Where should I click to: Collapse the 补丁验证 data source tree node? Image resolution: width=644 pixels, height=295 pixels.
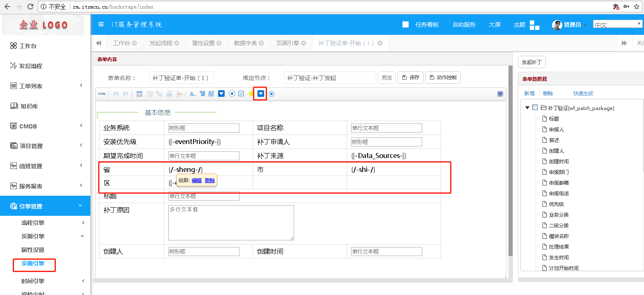[527, 108]
